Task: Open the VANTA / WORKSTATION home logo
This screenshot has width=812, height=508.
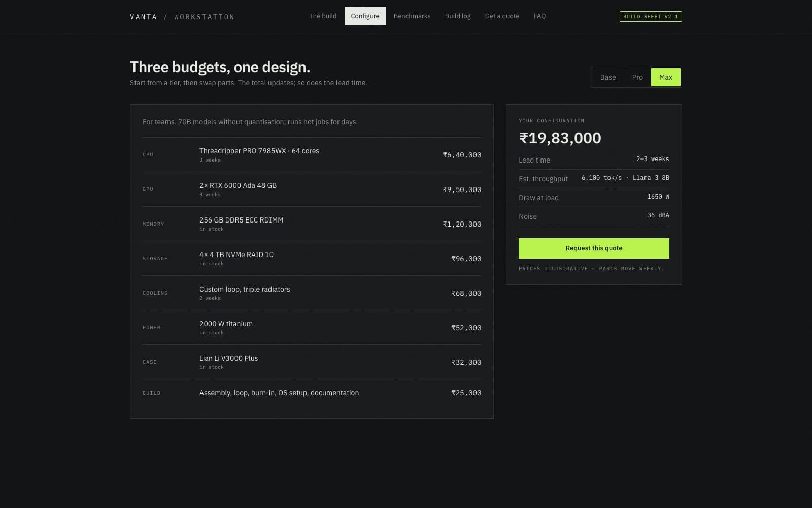Action: click(182, 17)
